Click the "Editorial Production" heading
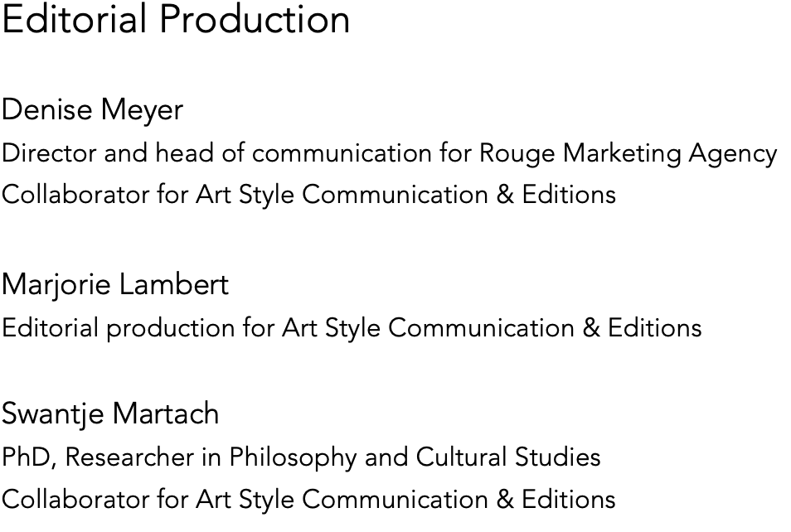The width and height of the screenshot is (791, 532). coord(176,19)
